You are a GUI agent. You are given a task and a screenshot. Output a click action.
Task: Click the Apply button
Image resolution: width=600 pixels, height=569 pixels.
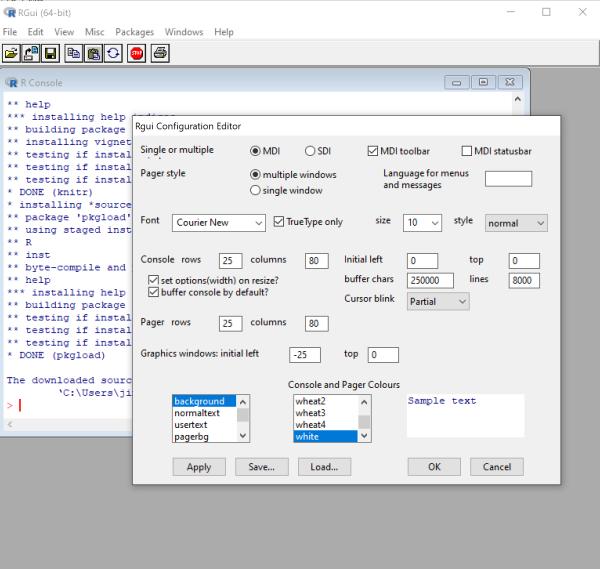pos(199,467)
